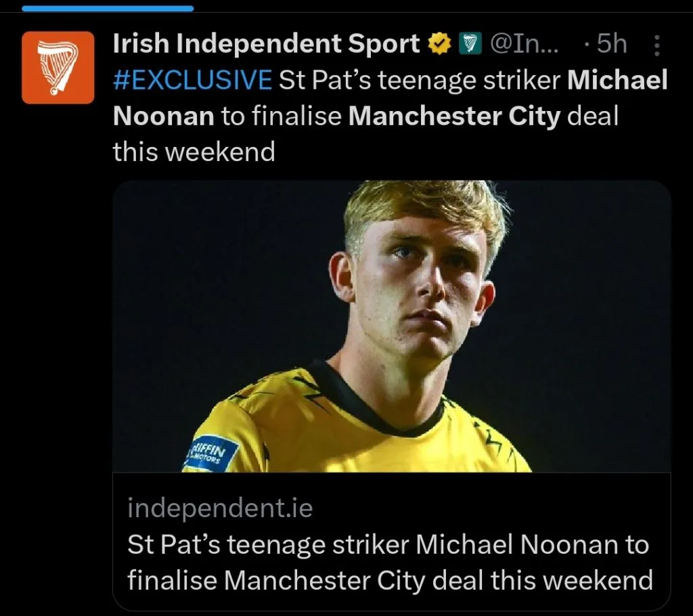Click bold Manchester City in tweet text
The width and height of the screenshot is (693, 616).
tap(455, 116)
